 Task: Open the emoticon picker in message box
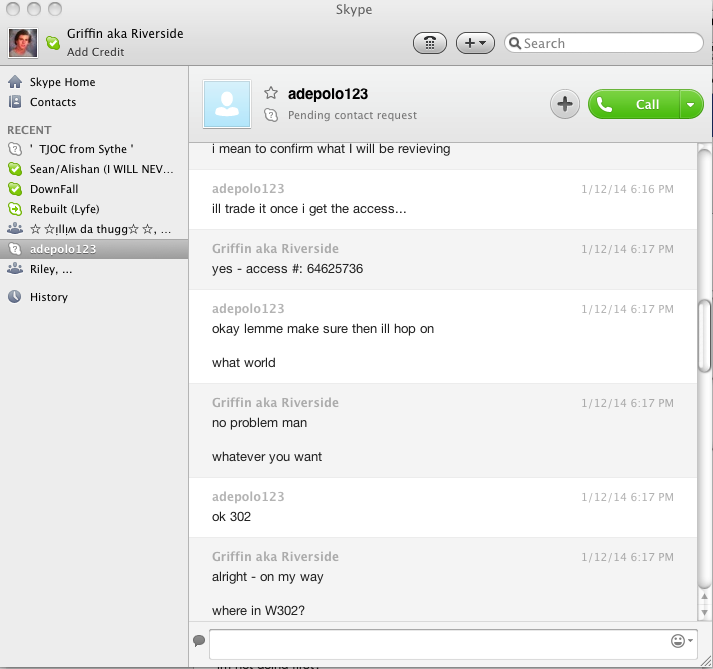pos(682,641)
